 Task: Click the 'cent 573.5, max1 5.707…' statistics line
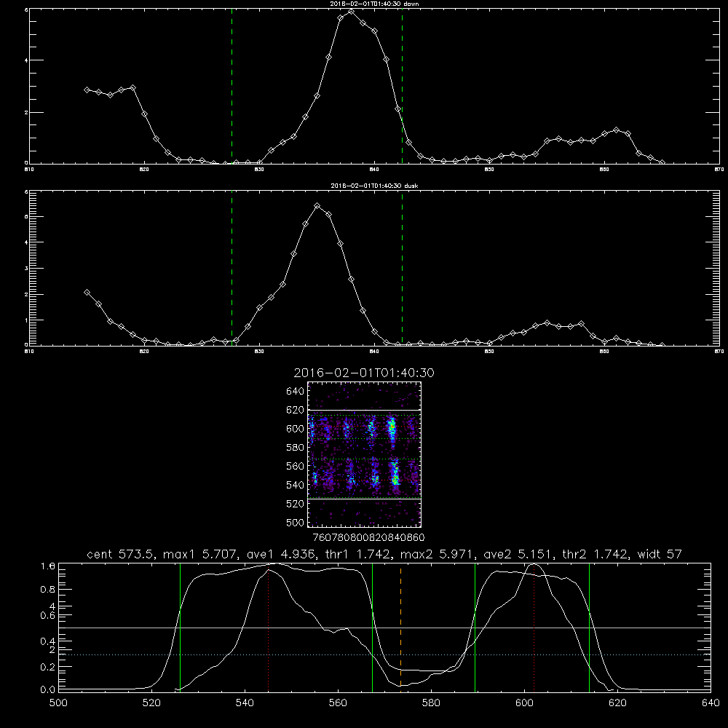coord(384,554)
